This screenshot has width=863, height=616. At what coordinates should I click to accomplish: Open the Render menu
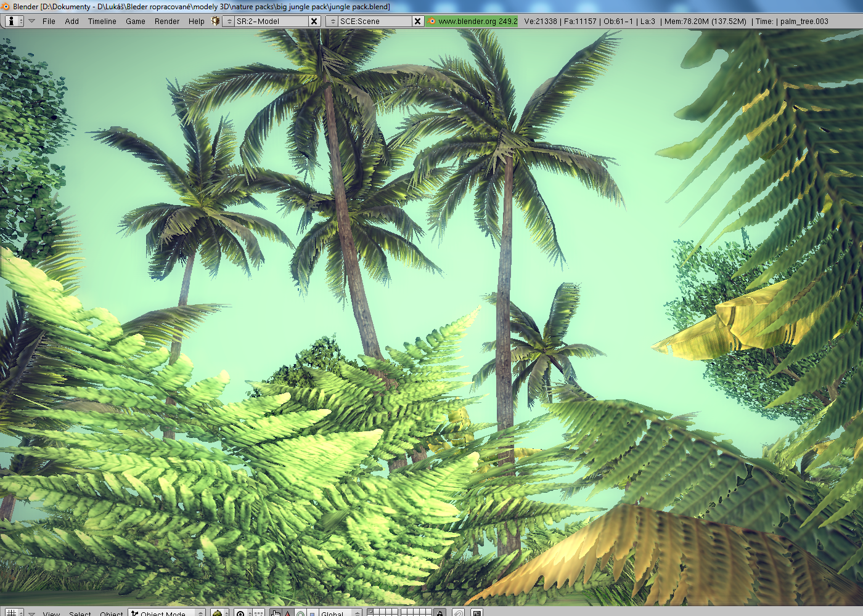pyautogui.click(x=166, y=21)
